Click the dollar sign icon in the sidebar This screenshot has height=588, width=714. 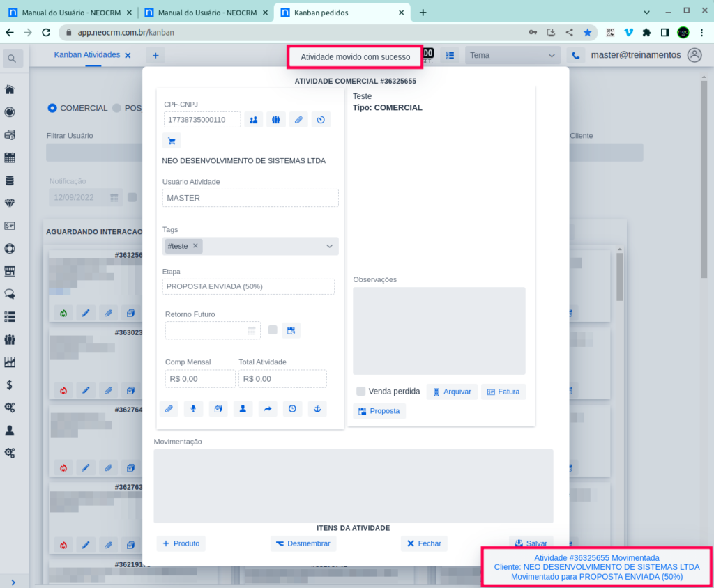pyautogui.click(x=10, y=385)
